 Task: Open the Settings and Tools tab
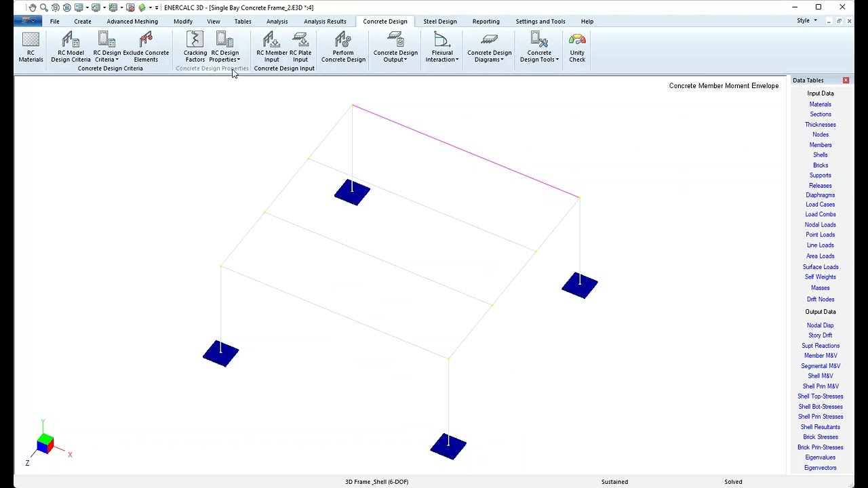pos(540,21)
